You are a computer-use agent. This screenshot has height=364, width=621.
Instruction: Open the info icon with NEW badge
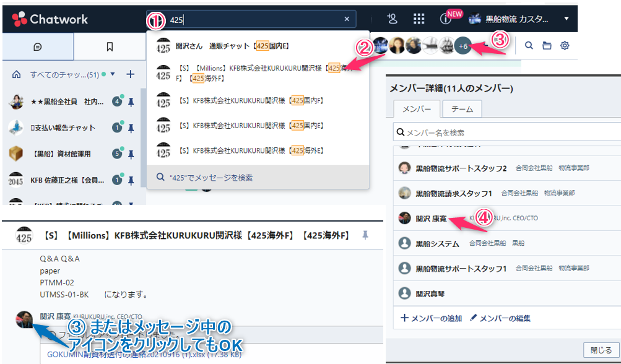pos(446,19)
